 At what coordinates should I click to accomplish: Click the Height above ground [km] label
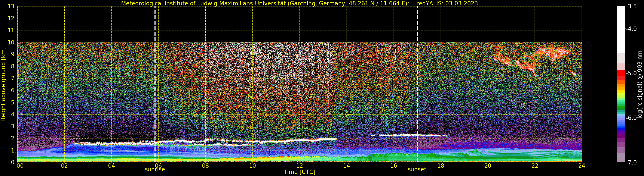(3, 84)
